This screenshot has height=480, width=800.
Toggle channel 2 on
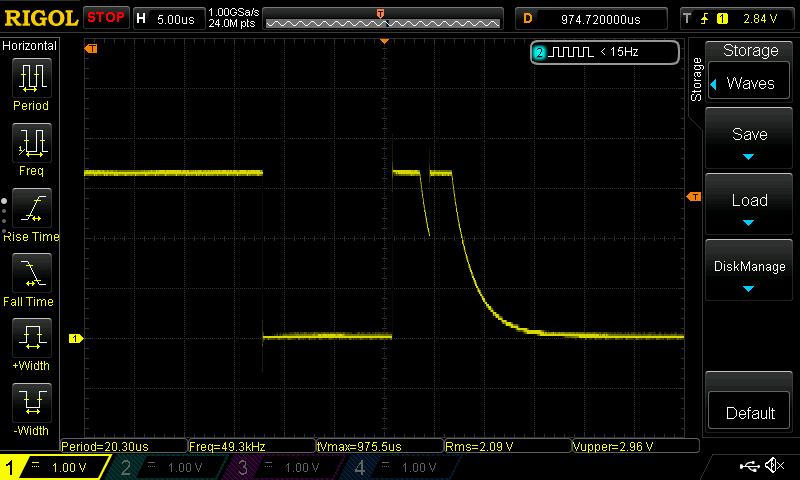[168, 467]
